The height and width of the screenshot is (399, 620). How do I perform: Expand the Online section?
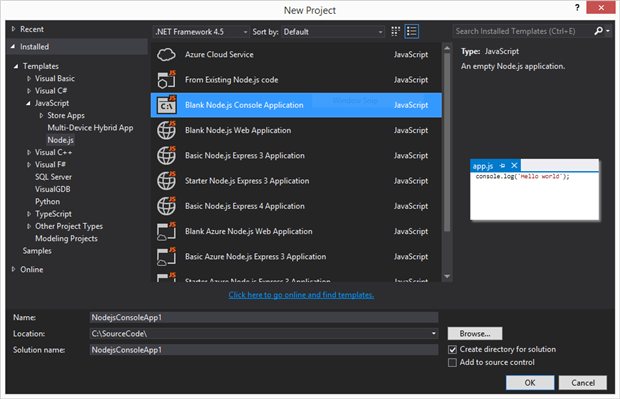coord(13,269)
